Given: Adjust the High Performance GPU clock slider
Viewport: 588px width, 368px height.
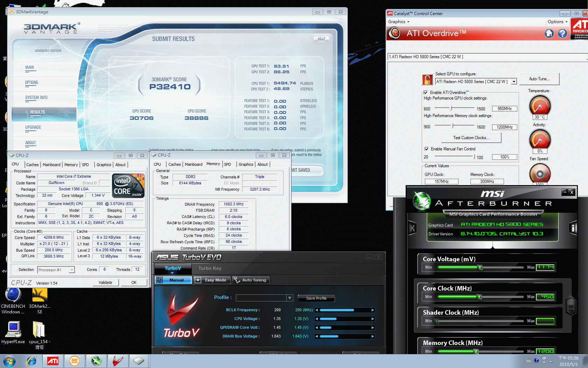Looking at the screenshot, I should (x=451, y=108).
